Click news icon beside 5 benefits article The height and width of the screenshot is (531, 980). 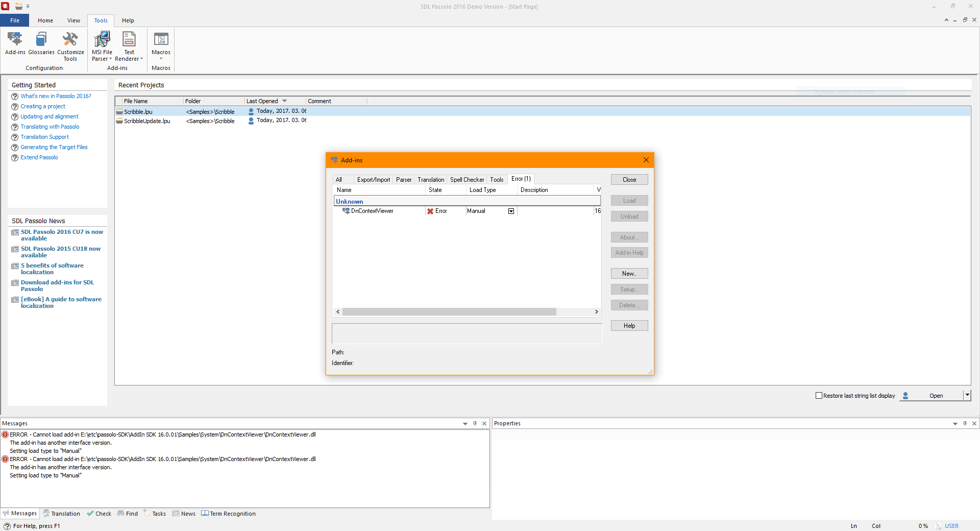coord(15,266)
